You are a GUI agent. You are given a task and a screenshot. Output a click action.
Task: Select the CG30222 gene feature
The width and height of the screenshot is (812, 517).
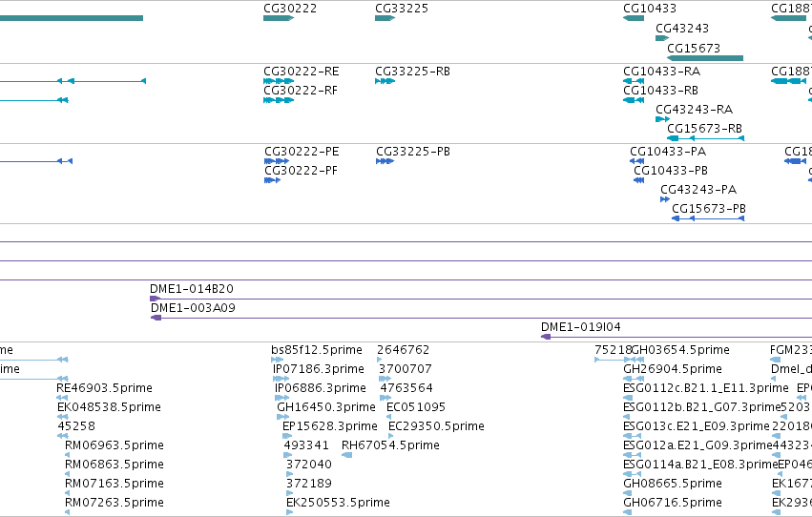(x=279, y=18)
